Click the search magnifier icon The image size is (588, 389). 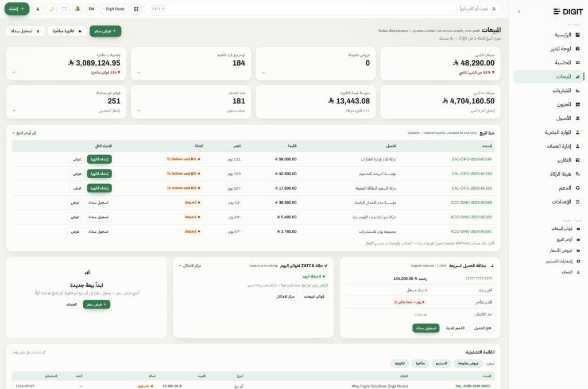(494, 9)
